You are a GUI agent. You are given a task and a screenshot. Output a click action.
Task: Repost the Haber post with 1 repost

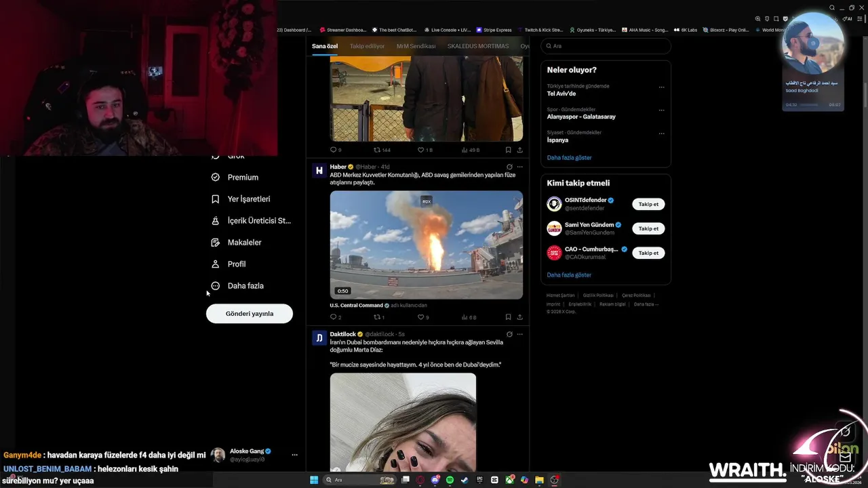(x=379, y=317)
